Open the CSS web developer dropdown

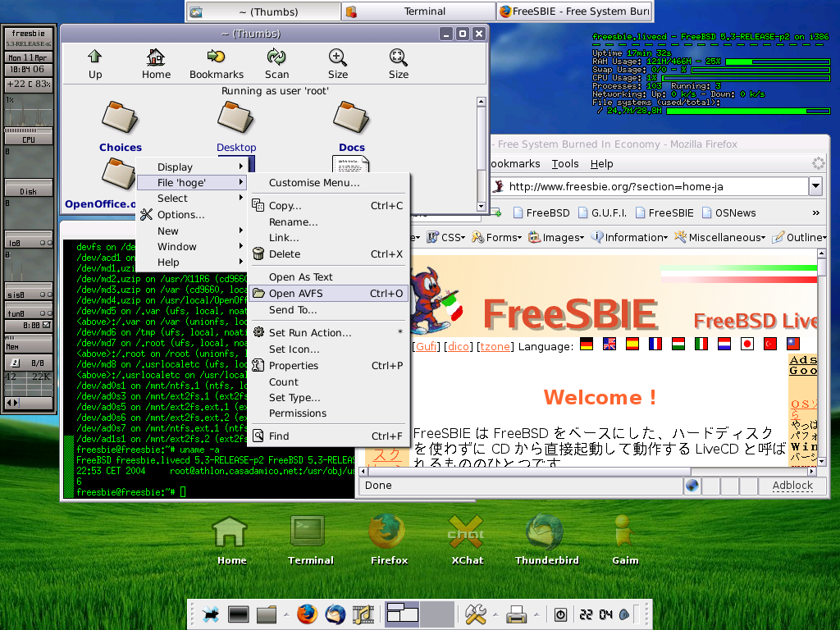[445, 237]
